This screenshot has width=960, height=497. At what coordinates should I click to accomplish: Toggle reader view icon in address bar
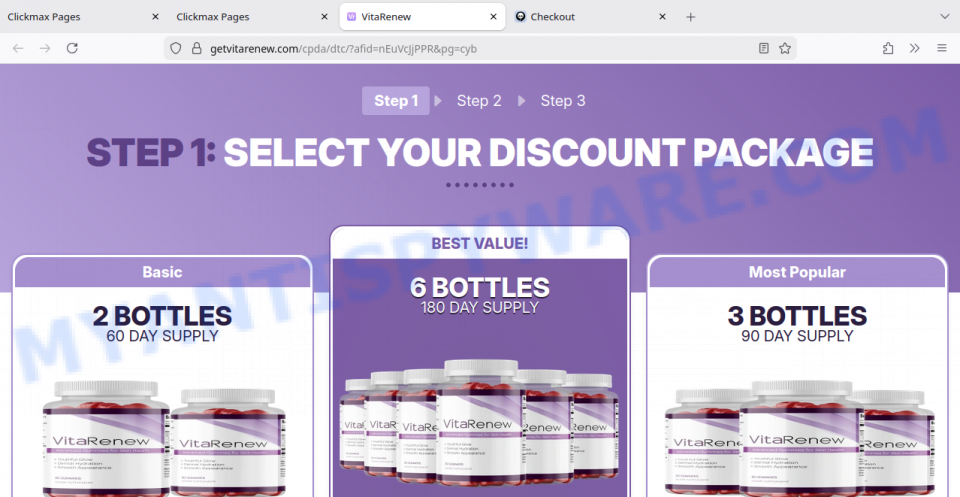click(763, 48)
